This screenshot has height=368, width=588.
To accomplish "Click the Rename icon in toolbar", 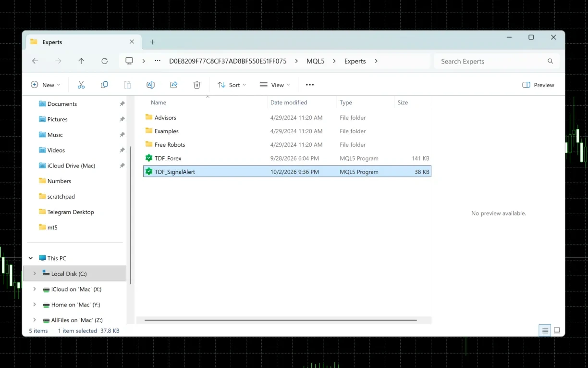I will (150, 85).
